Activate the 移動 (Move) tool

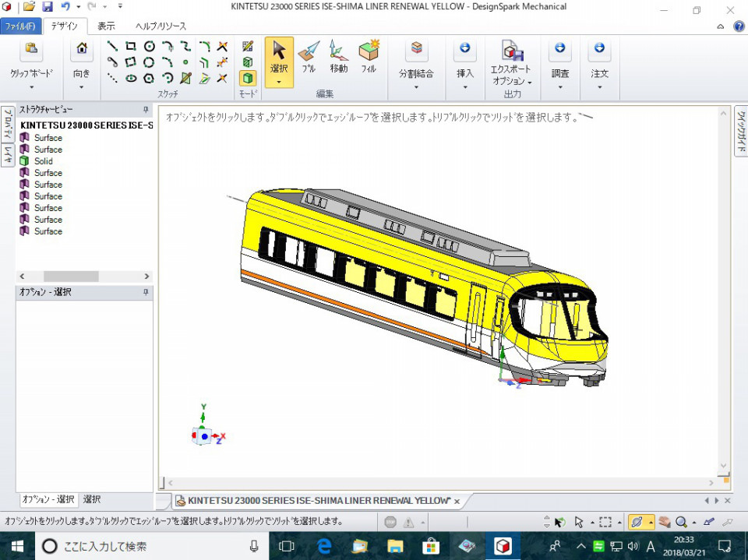[339, 57]
